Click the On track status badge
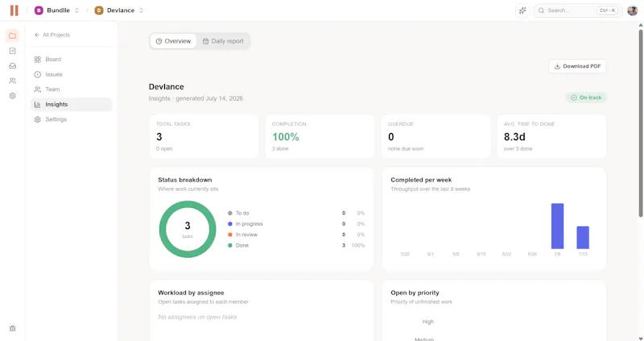644x341 pixels. [586, 98]
